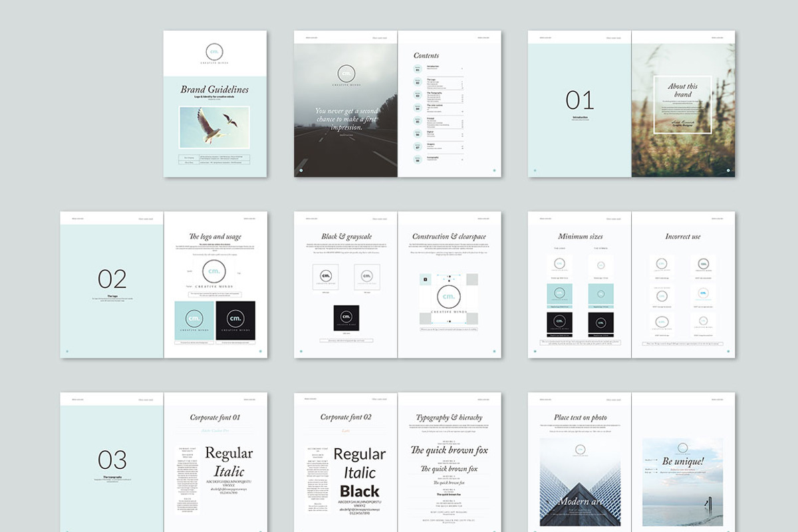Click the 'Printed' entry in Contents
The height and width of the screenshot is (532, 798).
[x=430, y=118]
